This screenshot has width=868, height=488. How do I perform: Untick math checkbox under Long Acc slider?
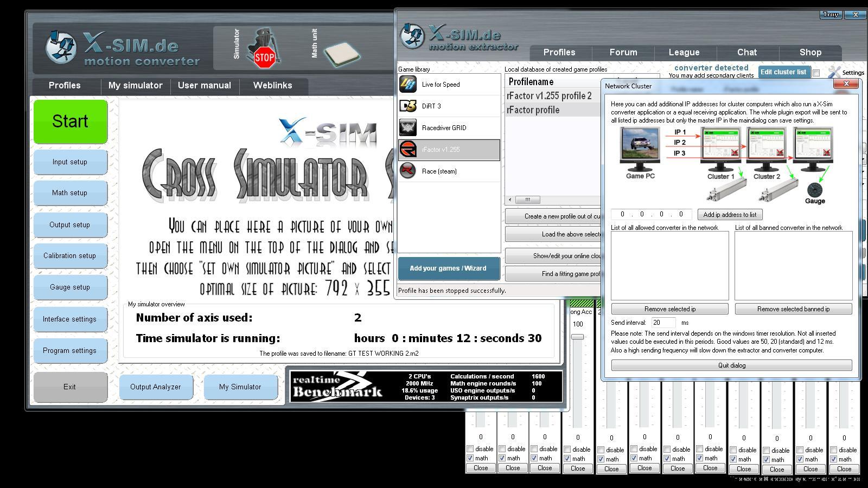567,459
